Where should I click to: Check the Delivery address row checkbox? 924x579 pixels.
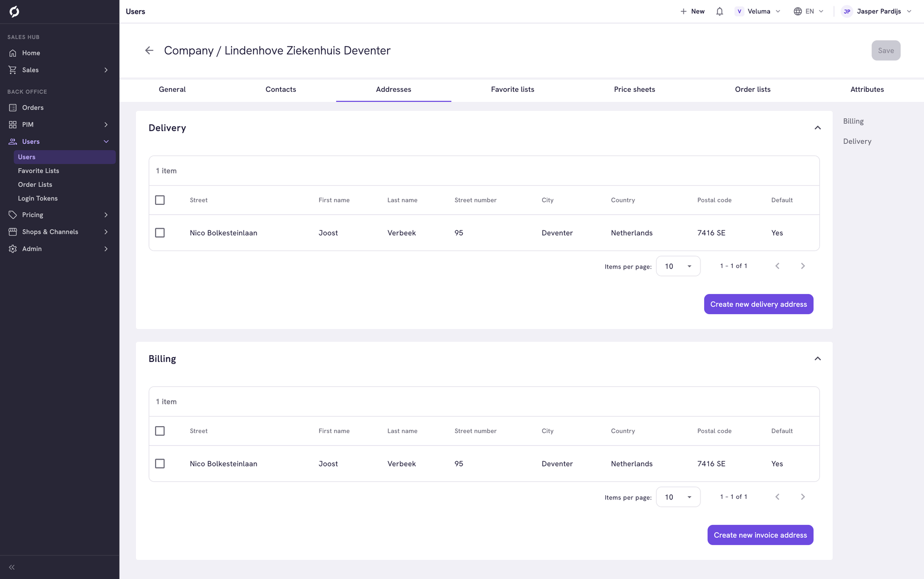pos(160,233)
